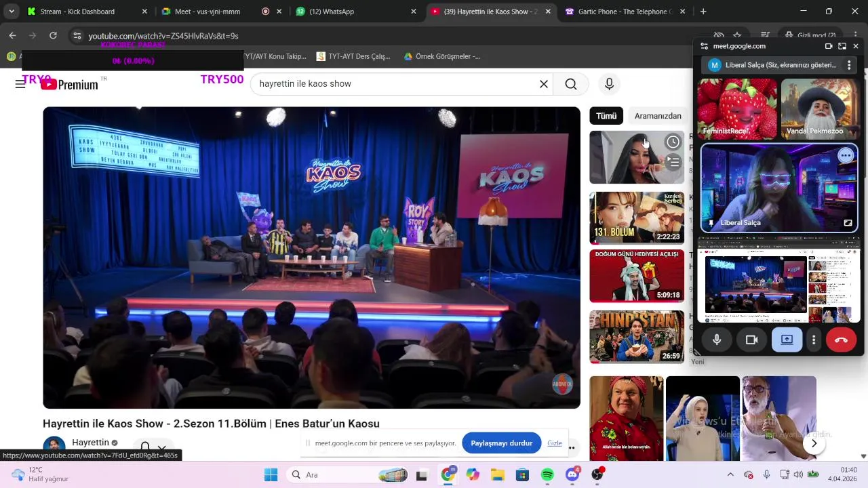The width and height of the screenshot is (868, 488).
Task: Add first suggested video to queue
Action: pyautogui.click(x=673, y=162)
